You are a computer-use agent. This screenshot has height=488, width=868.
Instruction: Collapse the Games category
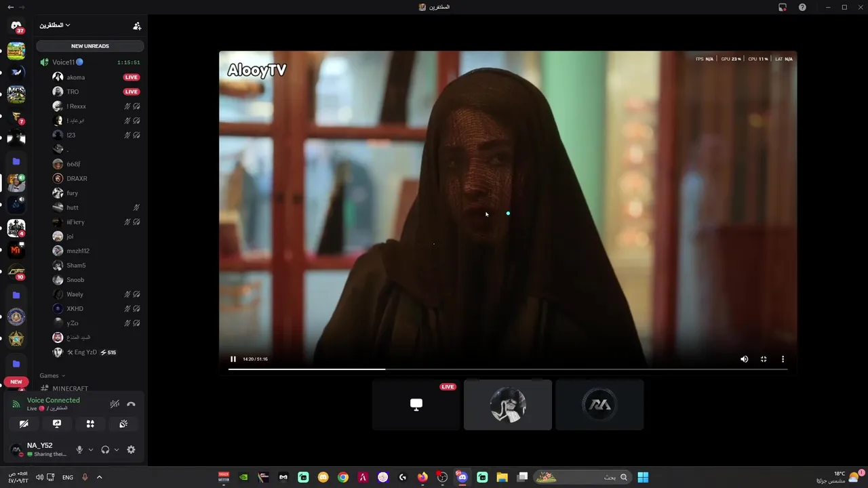(x=52, y=375)
